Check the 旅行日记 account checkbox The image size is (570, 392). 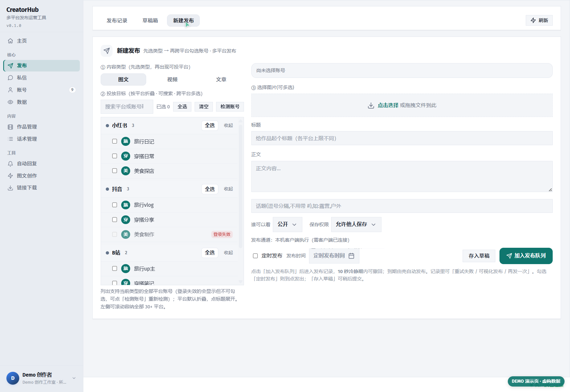114,141
